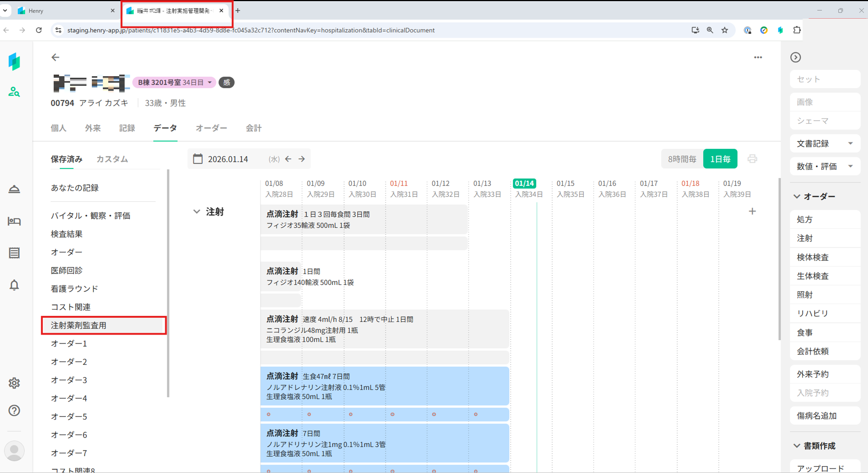Select 検査結果 in saved list
868x473 pixels.
[x=67, y=234]
